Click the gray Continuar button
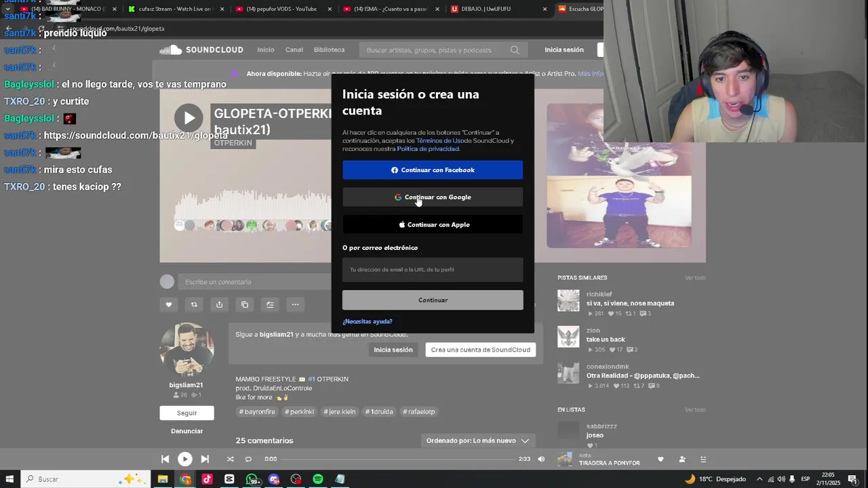The image size is (868, 488). tap(433, 300)
